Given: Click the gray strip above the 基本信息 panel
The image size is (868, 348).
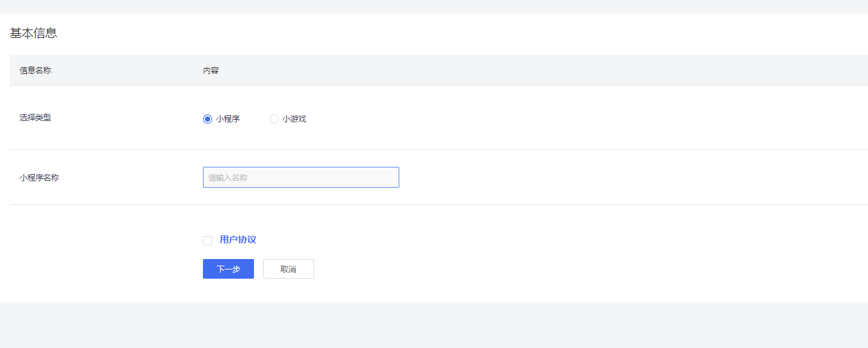Looking at the screenshot, I should click(x=434, y=7).
